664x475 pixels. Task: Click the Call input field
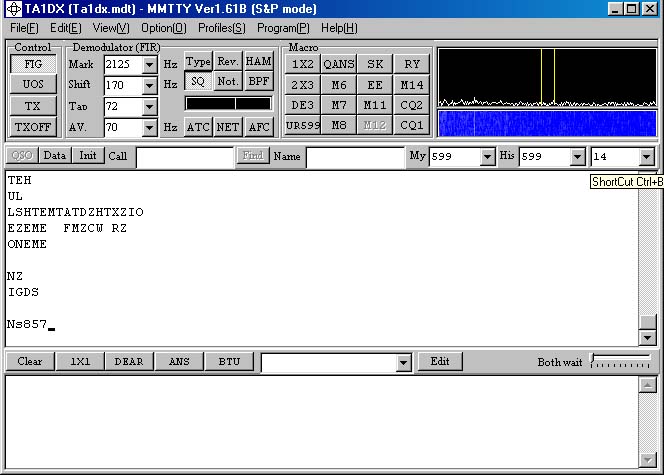pos(184,157)
